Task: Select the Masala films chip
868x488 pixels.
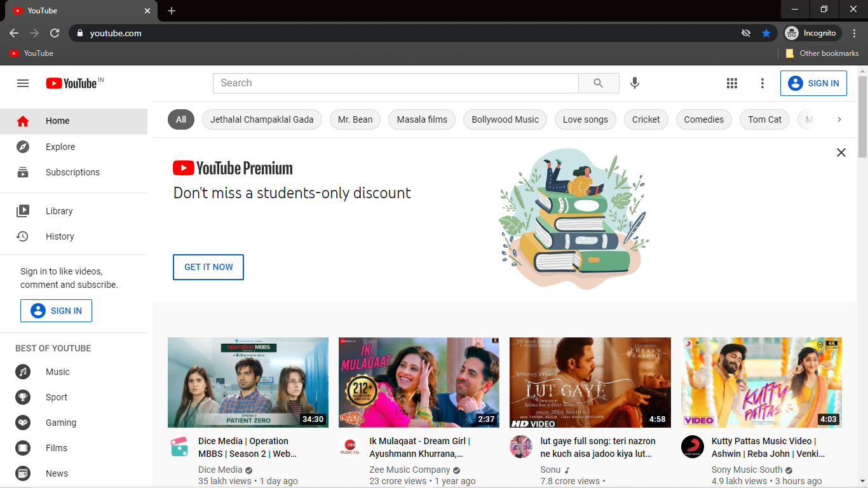Action: 422,119
